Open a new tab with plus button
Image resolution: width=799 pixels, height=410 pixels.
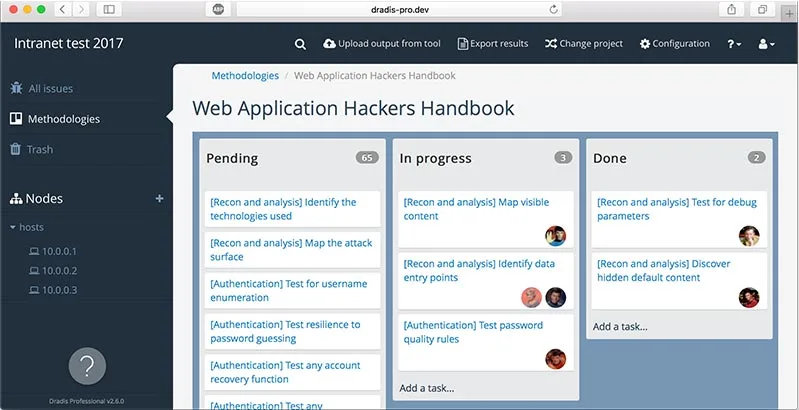[x=789, y=13]
